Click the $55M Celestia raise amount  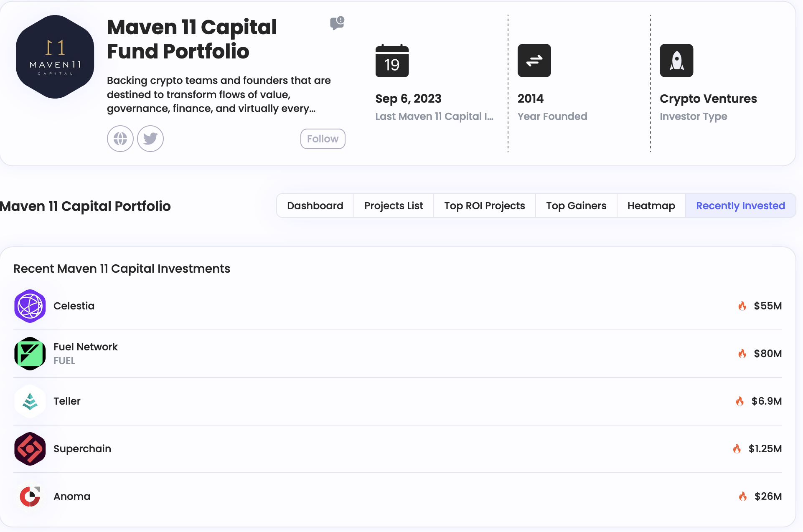coord(768,306)
